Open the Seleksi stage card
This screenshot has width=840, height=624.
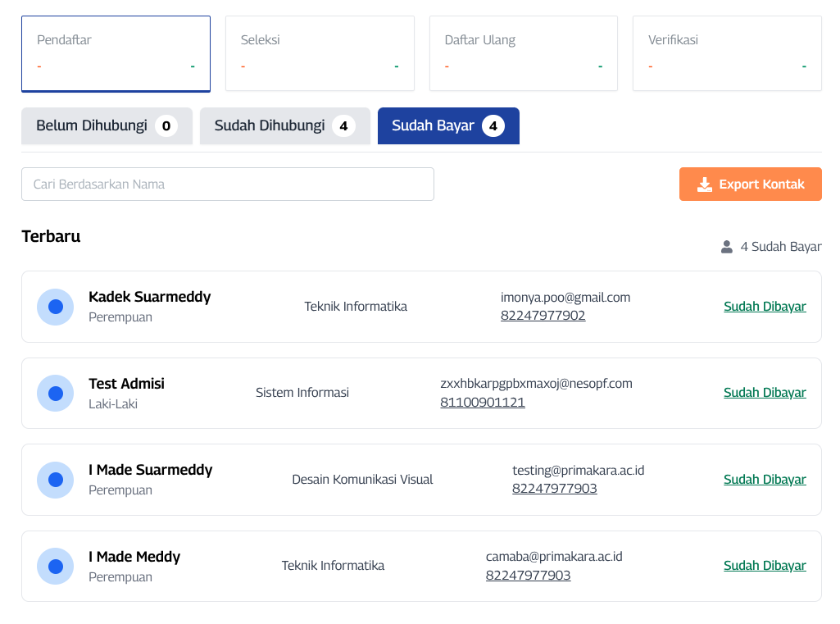[x=319, y=53]
